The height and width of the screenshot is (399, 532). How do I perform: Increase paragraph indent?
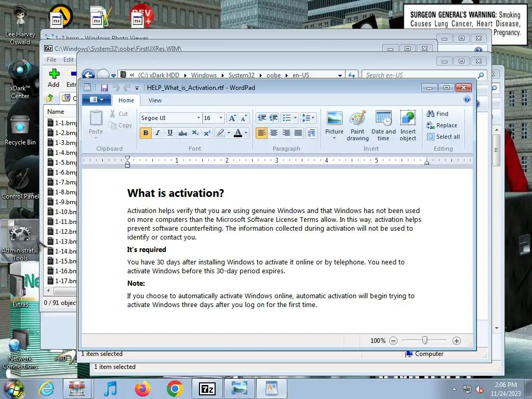tap(273, 118)
